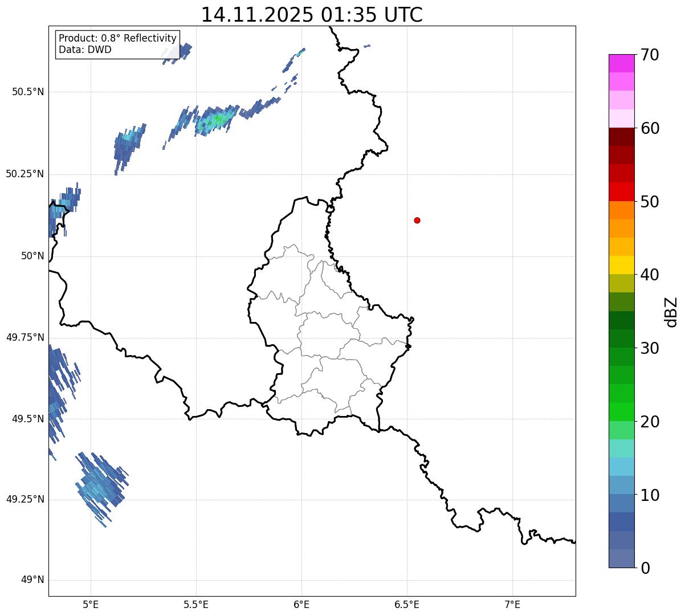Click the orange swatch just below 50 dBZ
The height and width of the screenshot is (616, 685).
(621, 210)
